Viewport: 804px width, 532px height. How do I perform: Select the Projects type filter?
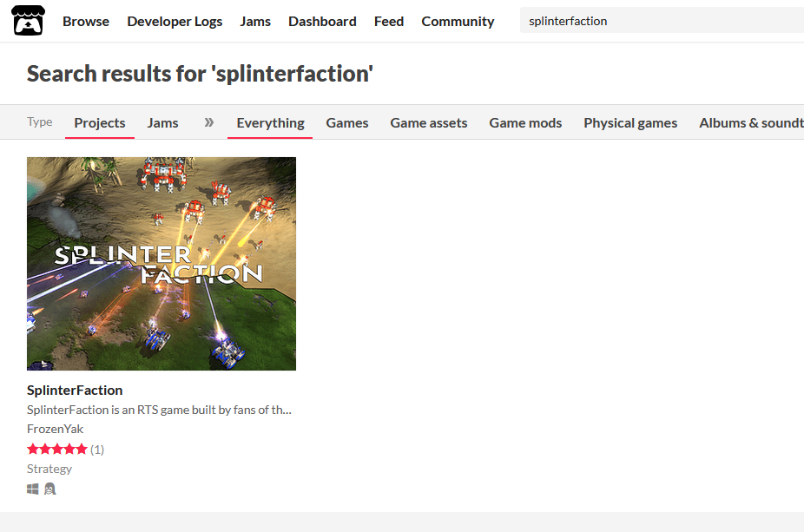tap(100, 122)
